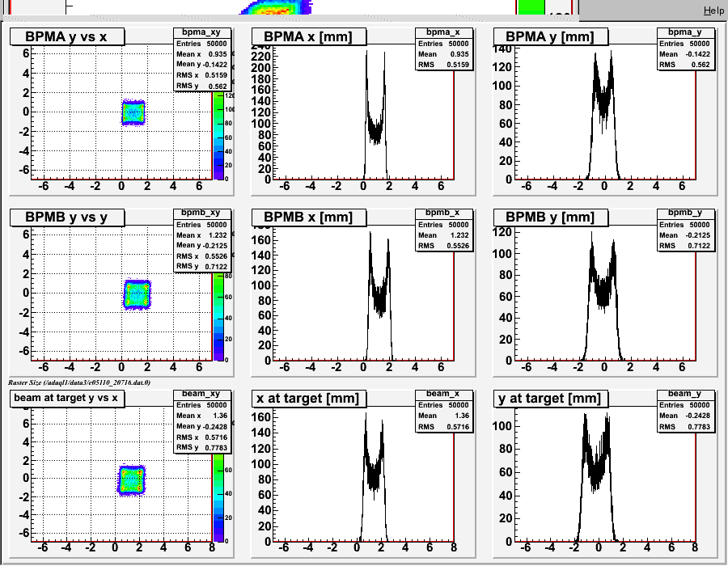
Task: Click the raster blob in beam at target plot
Action: pos(132,480)
